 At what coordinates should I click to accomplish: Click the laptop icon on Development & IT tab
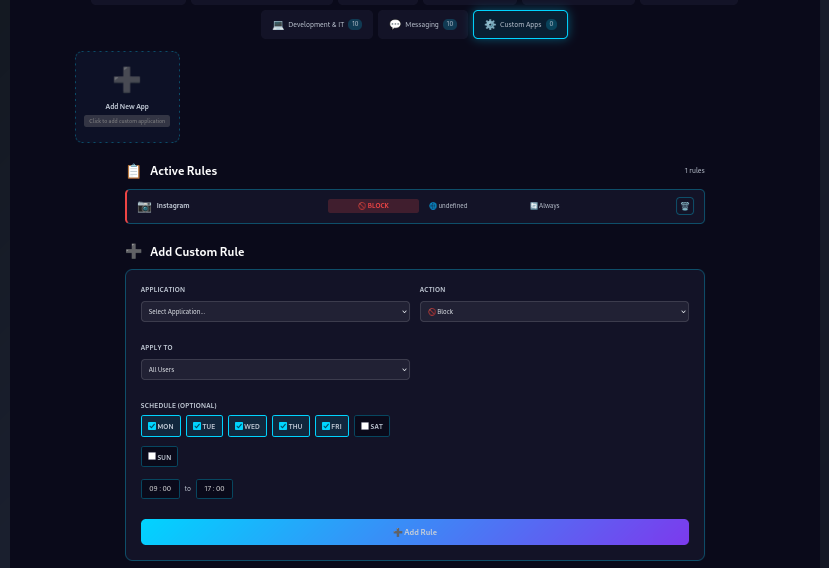tap(278, 24)
